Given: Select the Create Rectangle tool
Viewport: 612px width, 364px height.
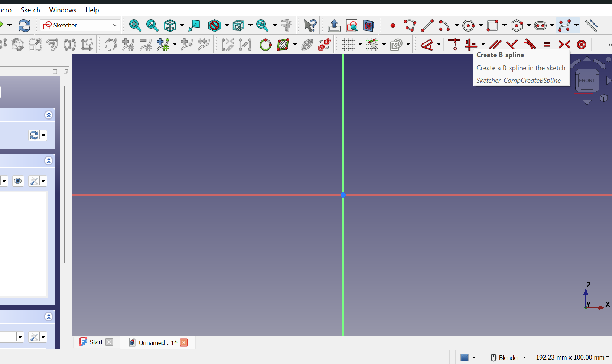Looking at the screenshot, I should tap(492, 25).
